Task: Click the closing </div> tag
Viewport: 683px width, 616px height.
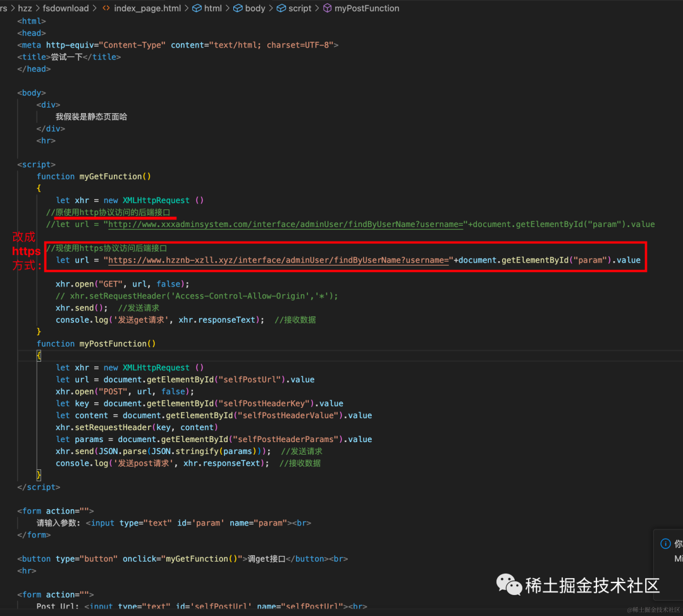Action: (51, 128)
